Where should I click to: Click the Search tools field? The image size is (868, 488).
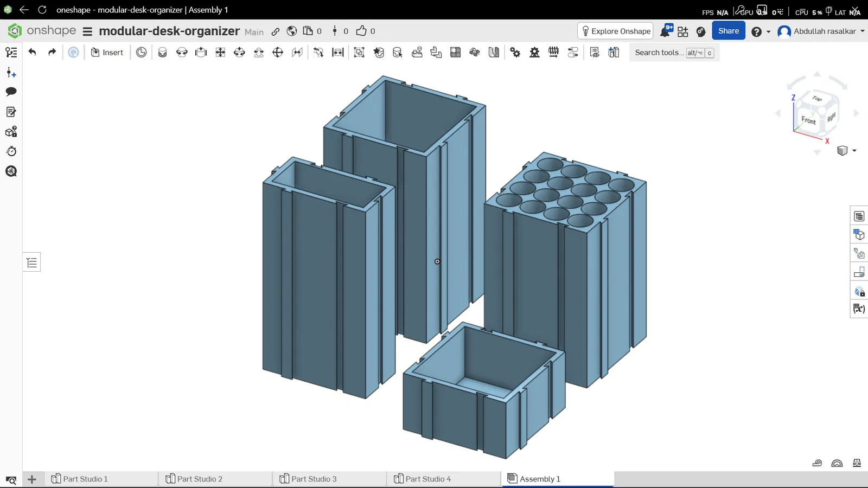pyautogui.click(x=674, y=53)
